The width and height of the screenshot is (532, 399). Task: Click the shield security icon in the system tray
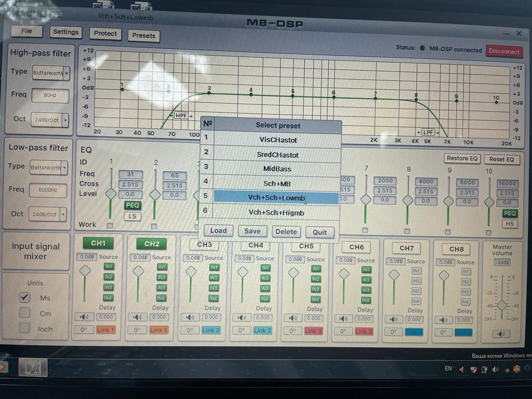point(473,369)
